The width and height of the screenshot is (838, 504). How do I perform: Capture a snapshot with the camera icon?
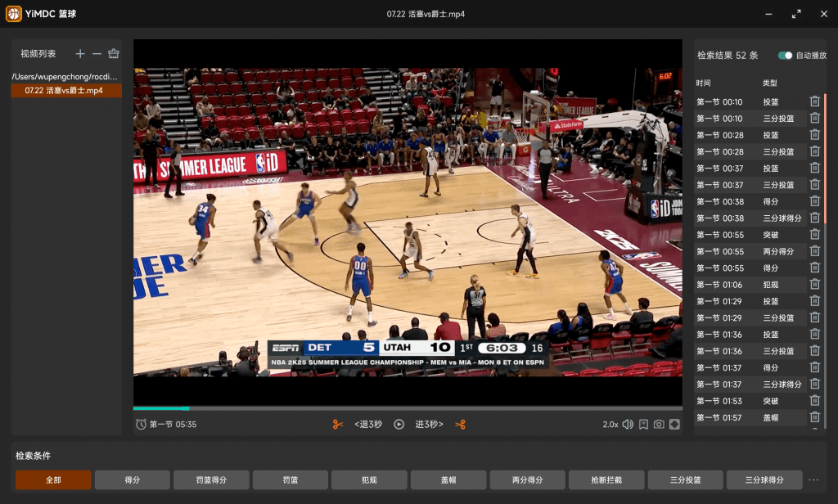659,425
